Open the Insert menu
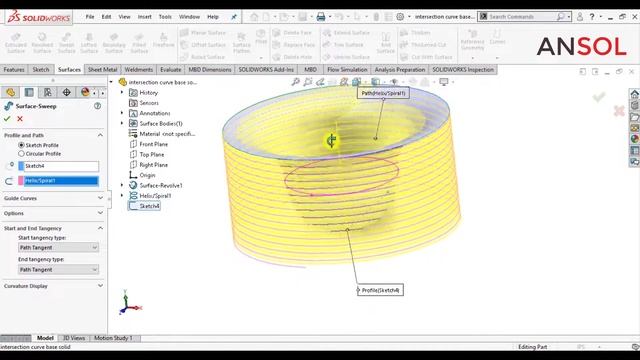This screenshot has width=640, height=360. point(144,17)
